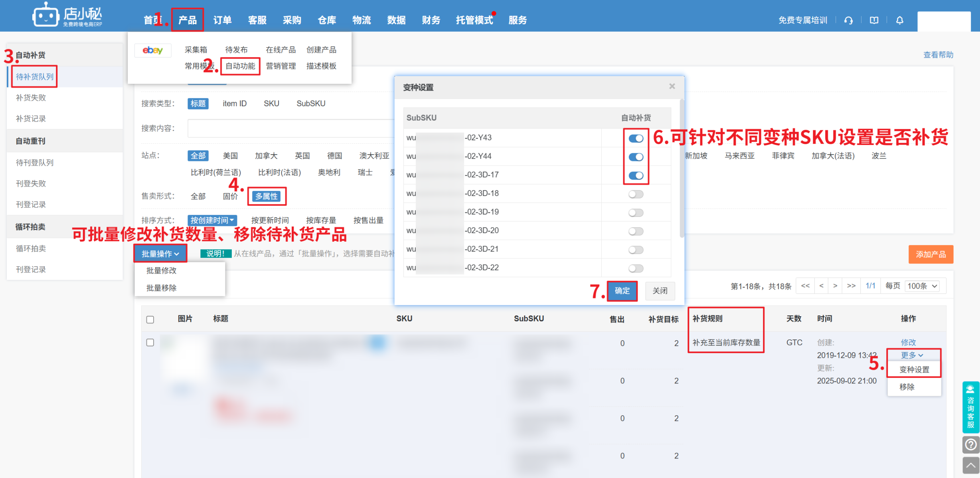Tick the select-all checkbox in table header

150,319
